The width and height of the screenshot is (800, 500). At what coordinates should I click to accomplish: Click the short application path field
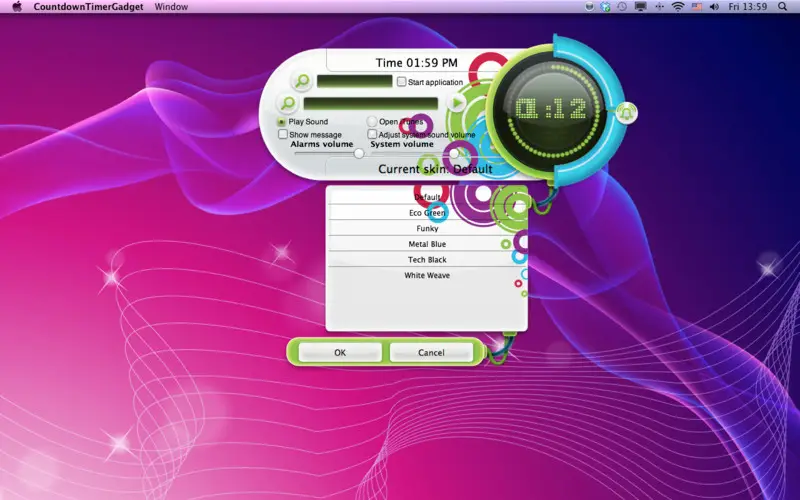click(355, 81)
